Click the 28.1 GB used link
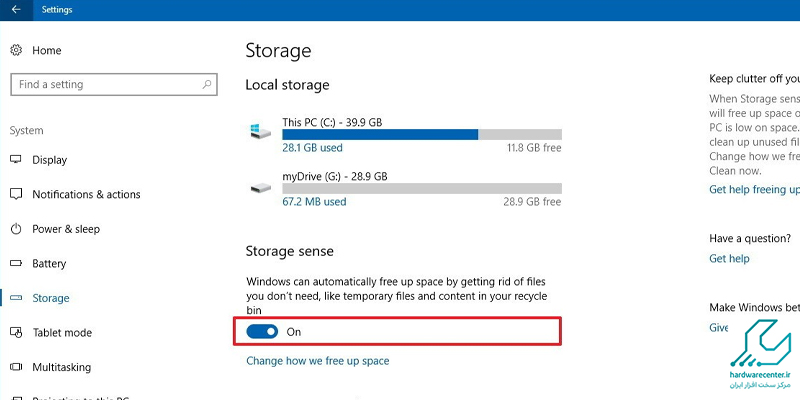The width and height of the screenshot is (800, 400). [x=312, y=148]
